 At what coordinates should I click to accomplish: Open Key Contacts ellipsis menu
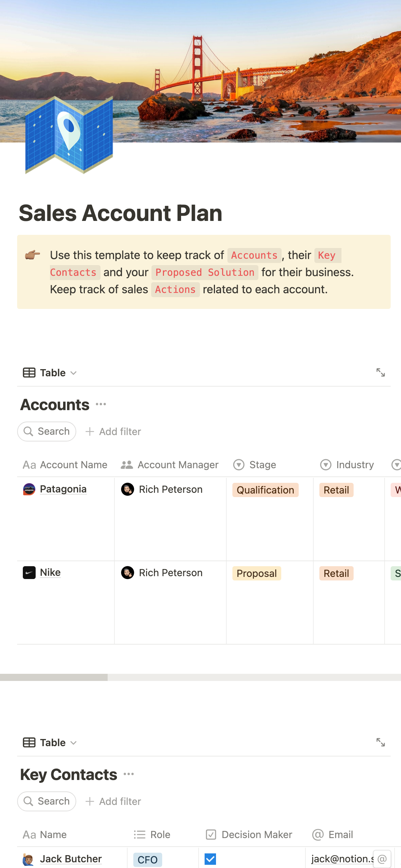tap(129, 774)
